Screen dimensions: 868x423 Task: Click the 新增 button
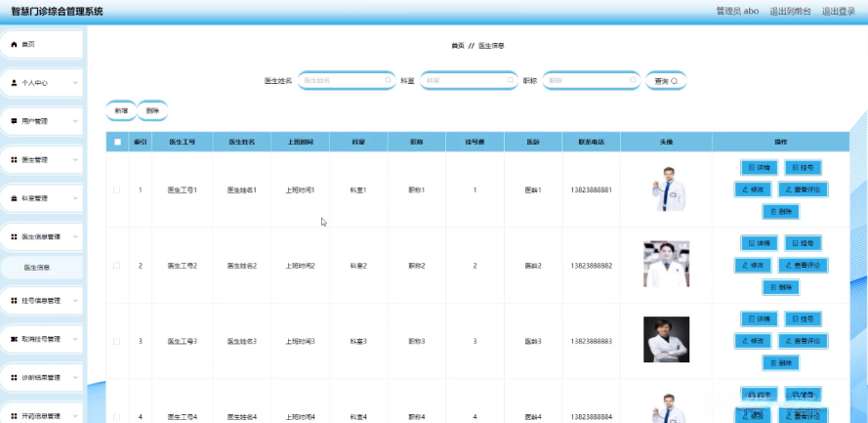point(121,110)
